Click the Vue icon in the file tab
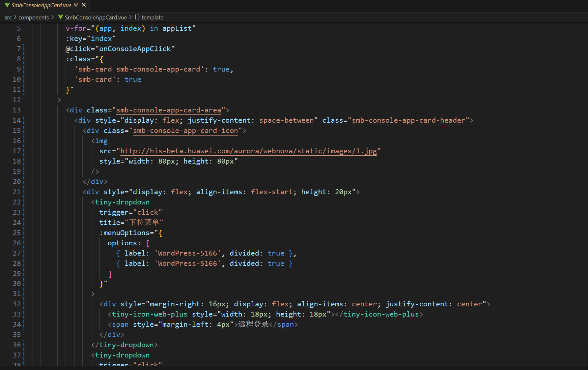This screenshot has height=370, width=588. pos(7,5)
